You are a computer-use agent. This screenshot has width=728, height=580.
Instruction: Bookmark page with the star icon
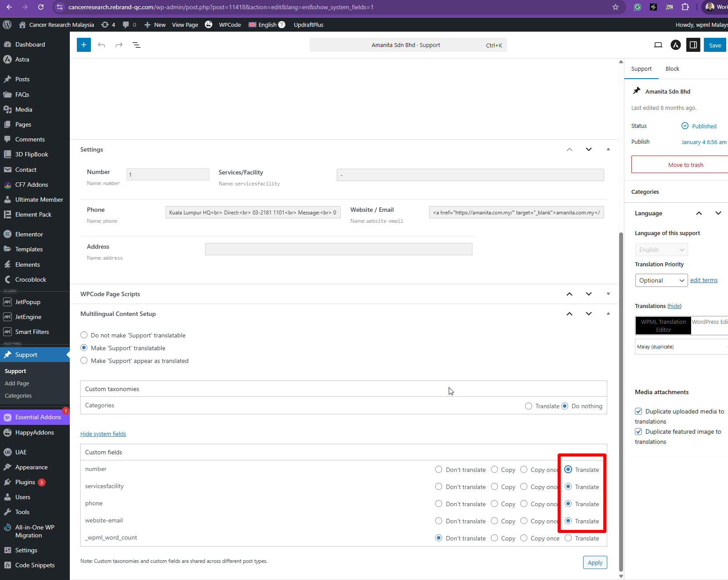[x=616, y=7]
